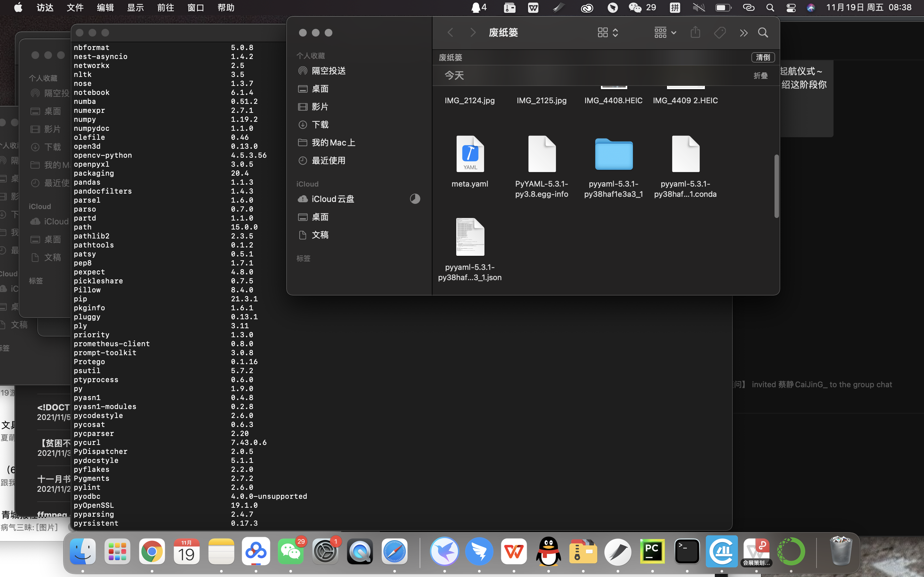Open the grouping options dropdown

(x=665, y=33)
